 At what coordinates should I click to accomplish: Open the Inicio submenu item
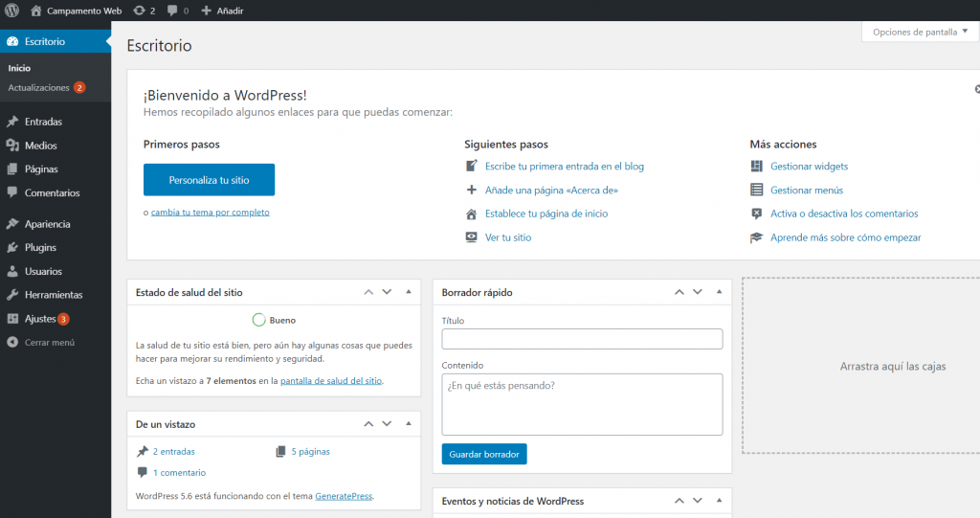click(x=19, y=68)
